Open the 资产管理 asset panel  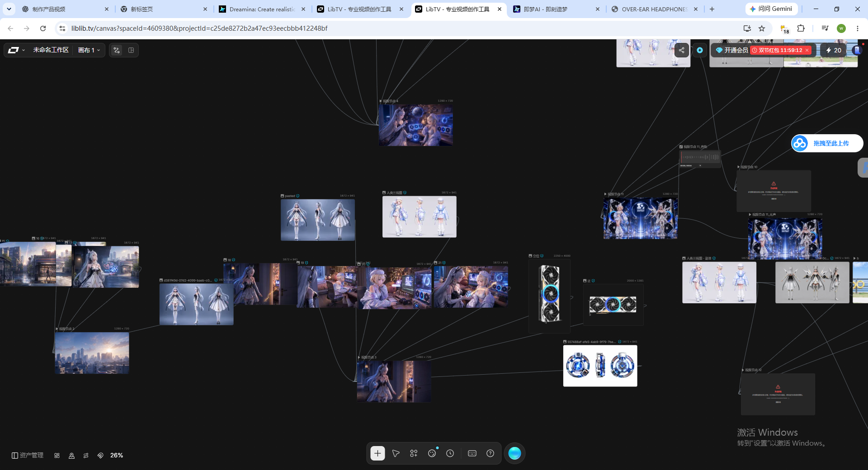28,456
